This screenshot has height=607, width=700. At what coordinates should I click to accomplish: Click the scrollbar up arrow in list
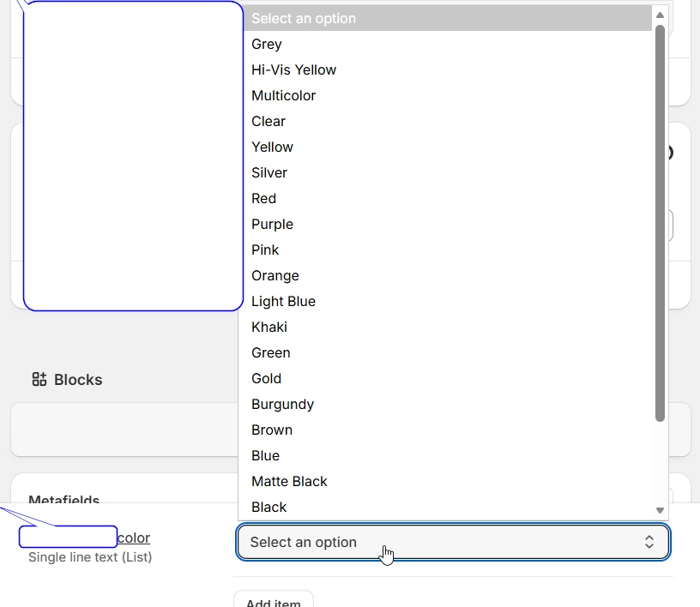pyautogui.click(x=660, y=15)
